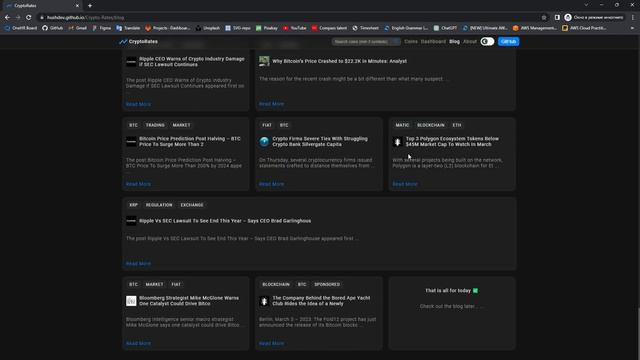Viewport: 640px width, 360px height.
Task: Open the Github bookmark
Action: tap(53, 28)
